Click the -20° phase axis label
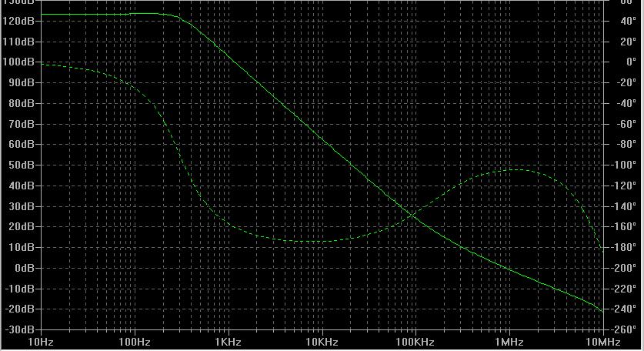This screenshot has height=351, width=644. 626,82
